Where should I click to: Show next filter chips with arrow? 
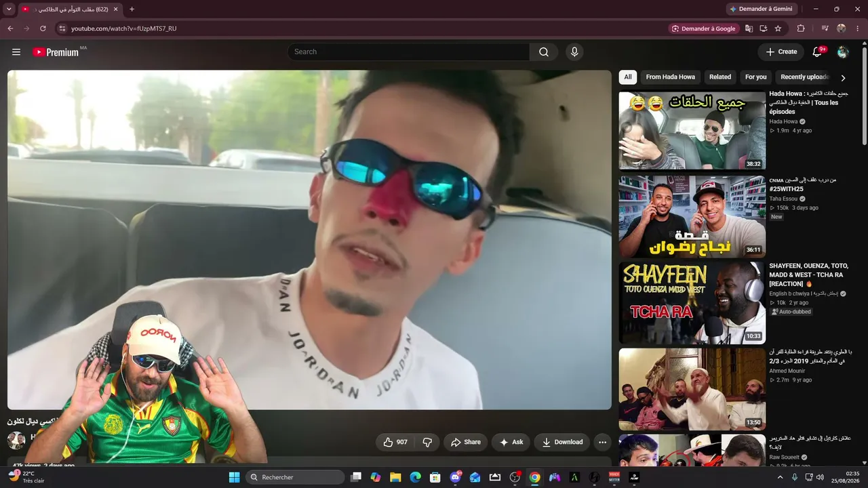(843, 77)
